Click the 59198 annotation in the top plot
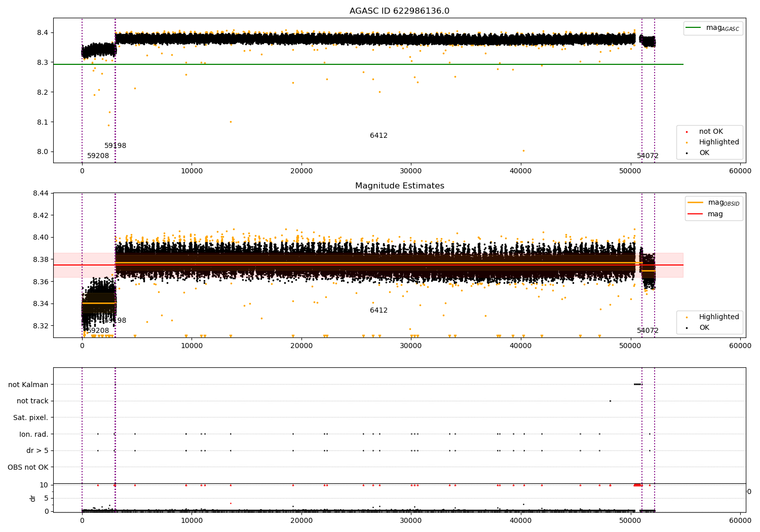This screenshot has height=532, width=760. (116, 146)
